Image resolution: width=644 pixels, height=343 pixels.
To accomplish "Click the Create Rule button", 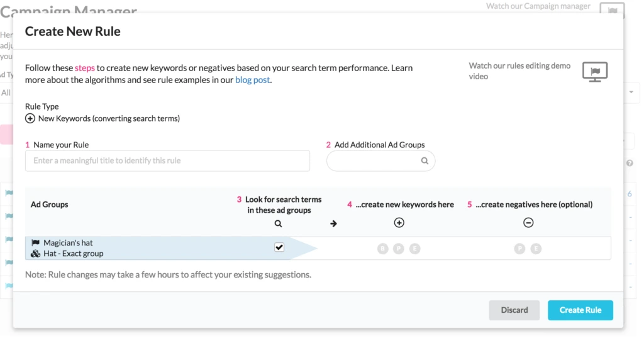I will pyautogui.click(x=580, y=310).
